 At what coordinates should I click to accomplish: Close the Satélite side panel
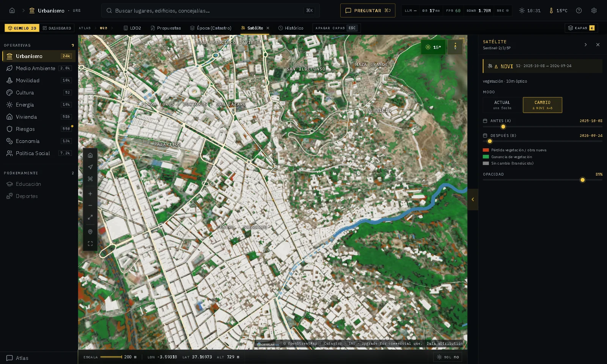[x=598, y=45]
